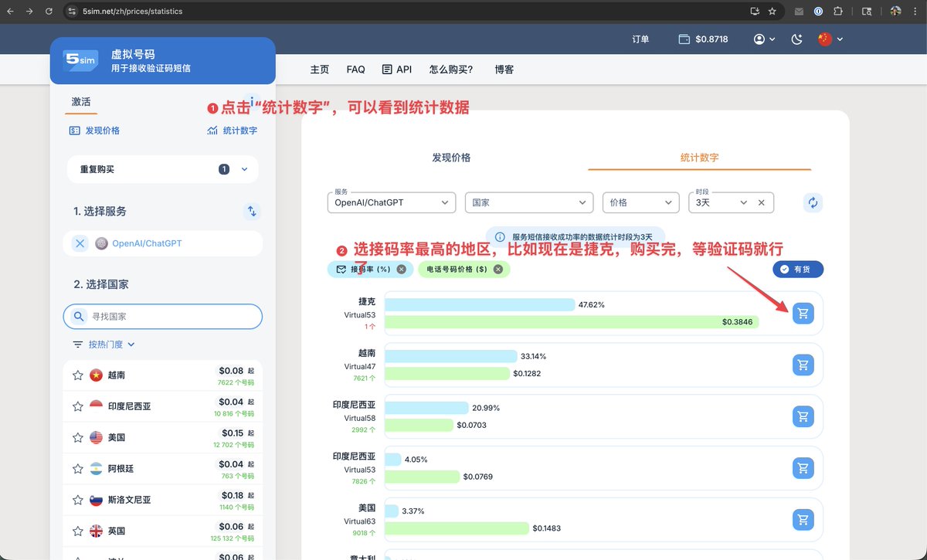
Task: Open the 按热门度 sort dropdown
Action: tap(104, 344)
